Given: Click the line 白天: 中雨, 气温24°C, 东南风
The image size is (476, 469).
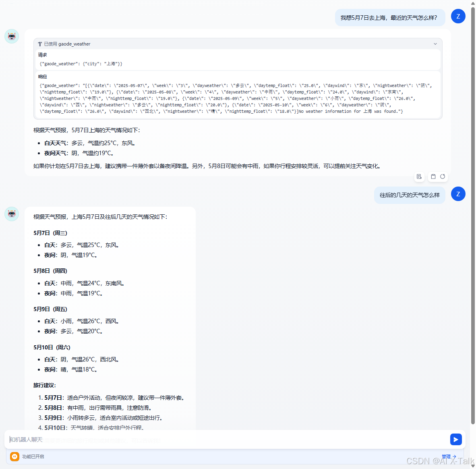Looking at the screenshot, I should point(85,283).
